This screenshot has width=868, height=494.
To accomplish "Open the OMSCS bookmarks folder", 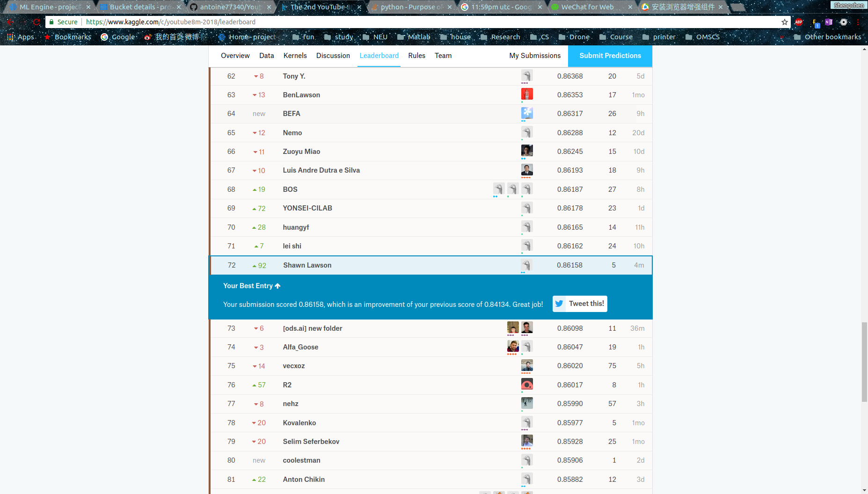I will point(702,37).
